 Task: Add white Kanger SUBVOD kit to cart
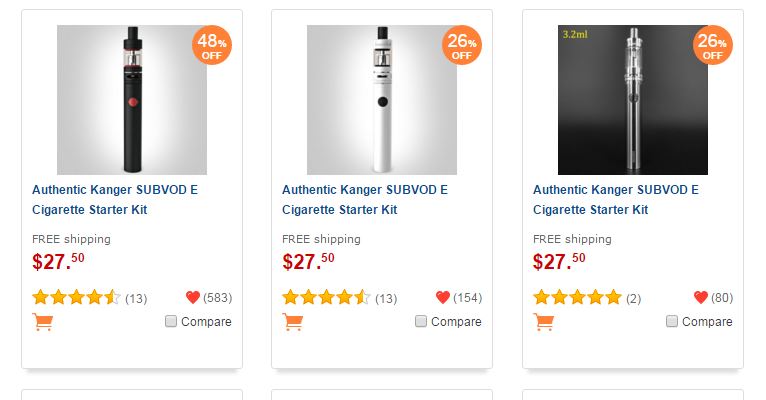292,322
